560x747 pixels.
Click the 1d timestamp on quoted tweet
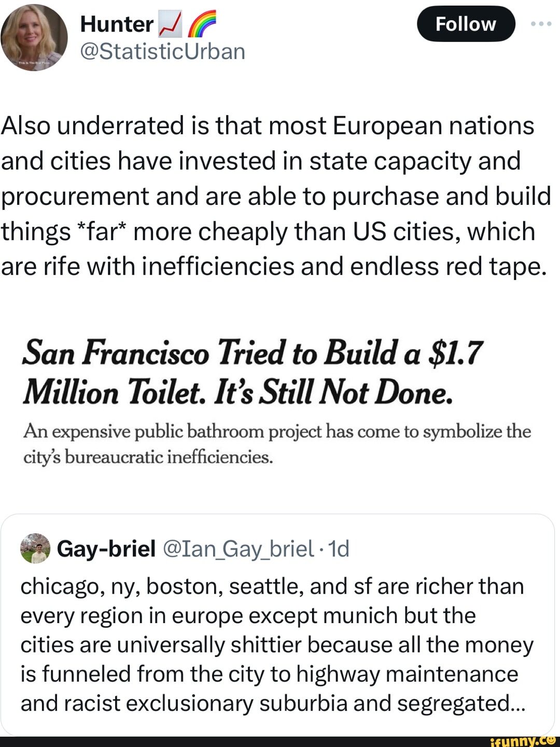point(340,548)
